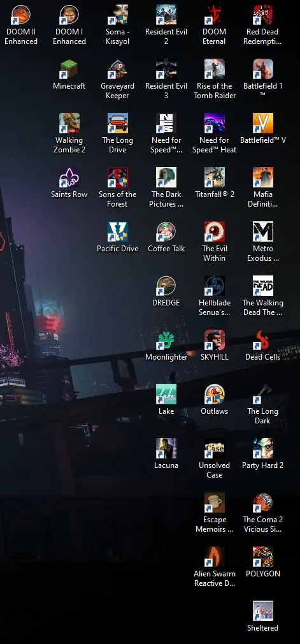This screenshot has height=644, width=300.
Task: Click The Walking Dead shortcut icon
Action: (263, 286)
